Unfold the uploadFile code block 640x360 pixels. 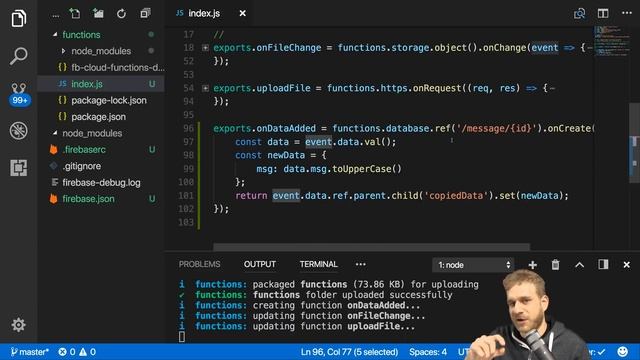(x=205, y=88)
